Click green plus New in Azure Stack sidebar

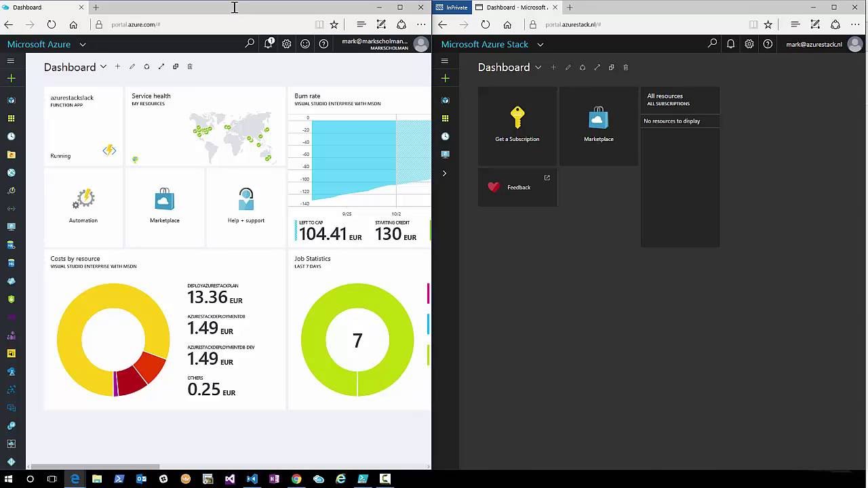coord(445,79)
